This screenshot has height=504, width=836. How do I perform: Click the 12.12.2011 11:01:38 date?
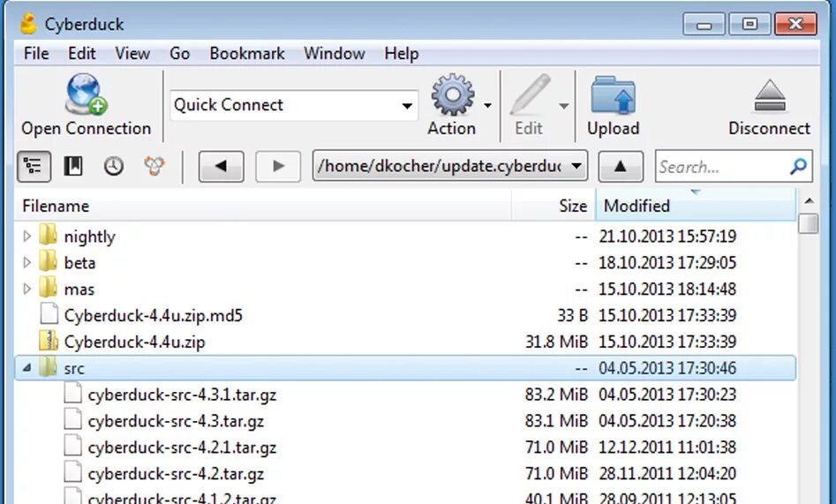(x=667, y=447)
